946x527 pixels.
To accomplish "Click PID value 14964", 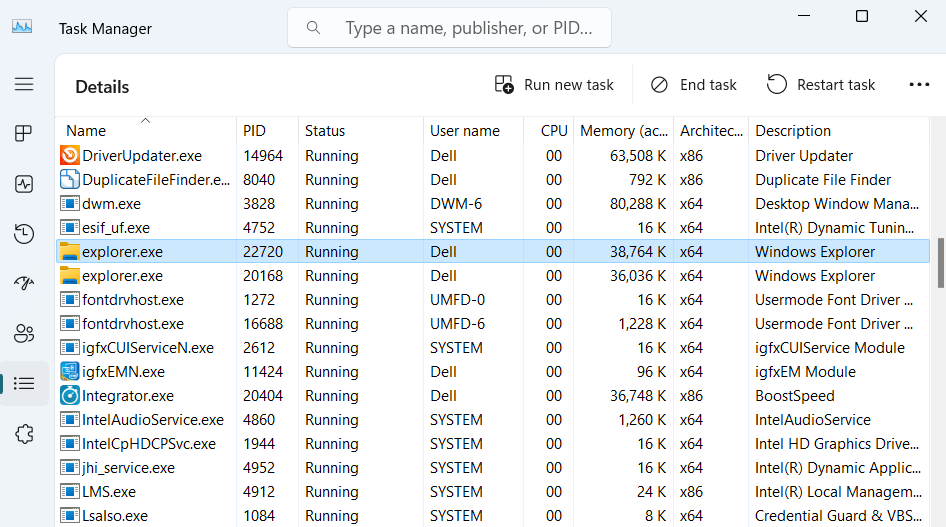I will pos(263,156).
